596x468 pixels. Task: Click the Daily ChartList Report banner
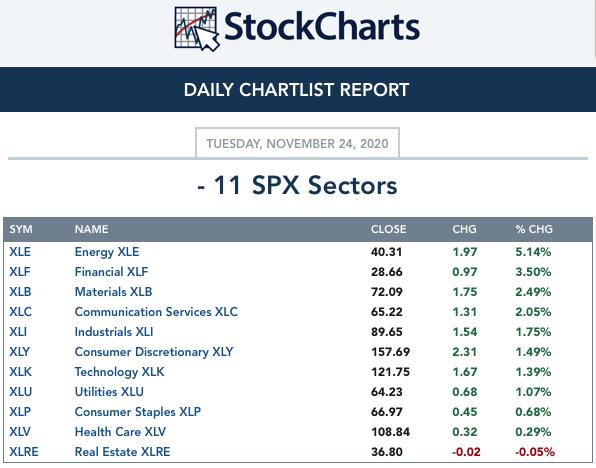pos(296,90)
